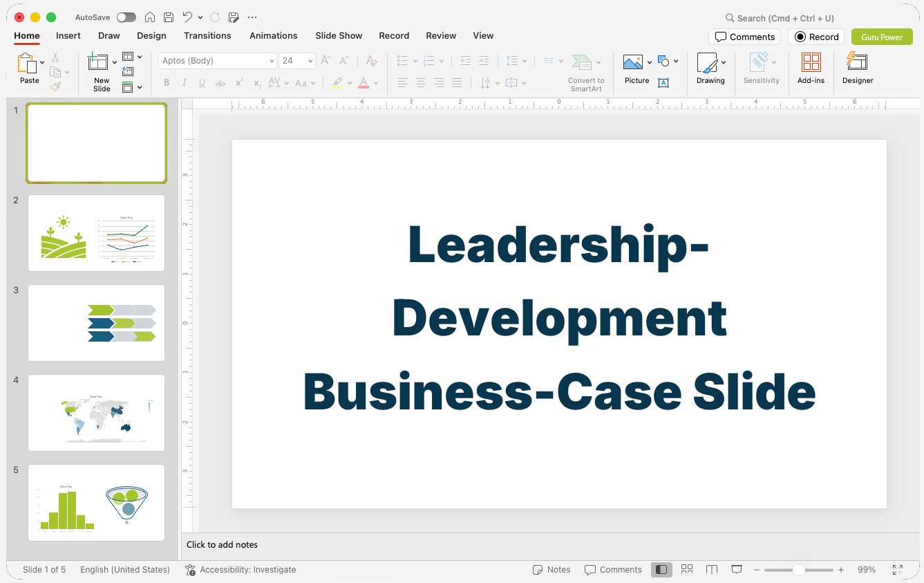Viewport: 924px width, 583px height.
Task: Expand the numbered list dropdown
Action: tap(442, 61)
